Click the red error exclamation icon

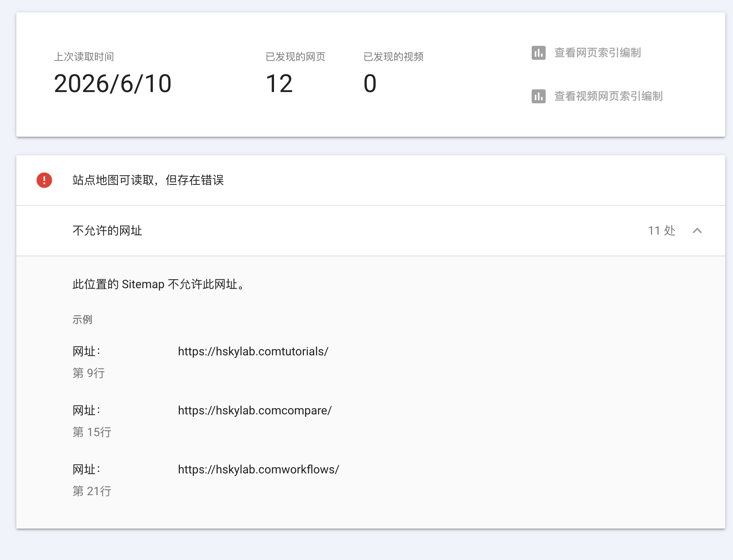[44, 180]
